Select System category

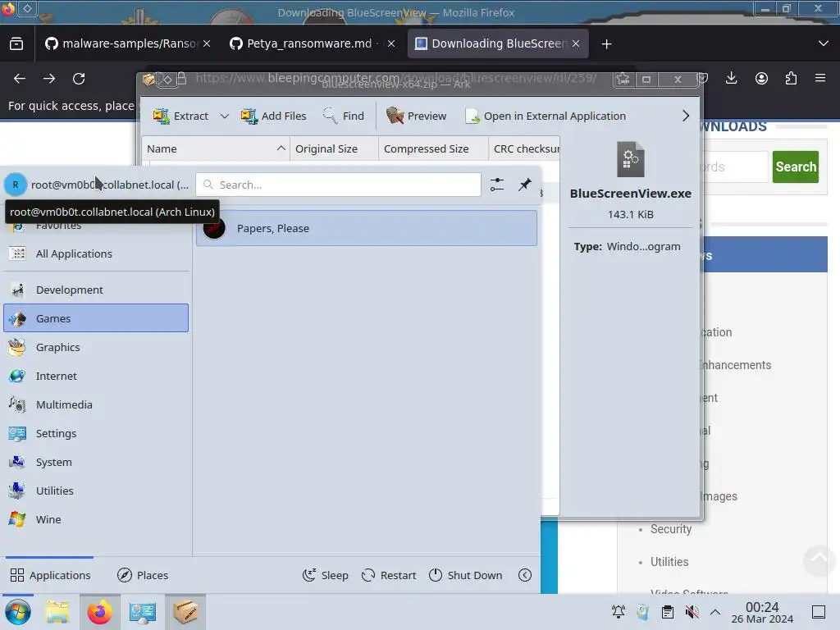tap(96, 462)
